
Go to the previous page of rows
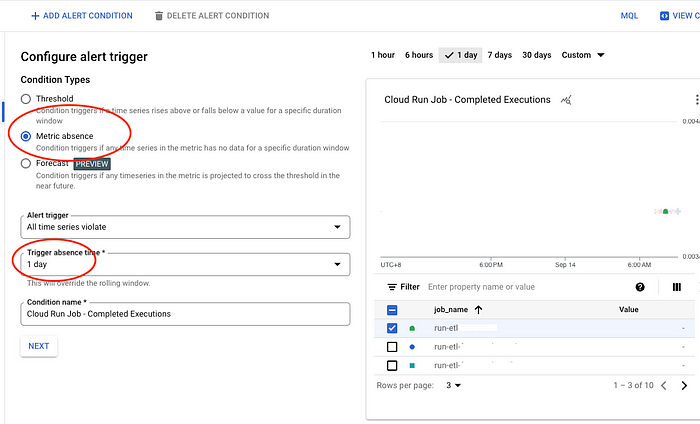(x=664, y=386)
